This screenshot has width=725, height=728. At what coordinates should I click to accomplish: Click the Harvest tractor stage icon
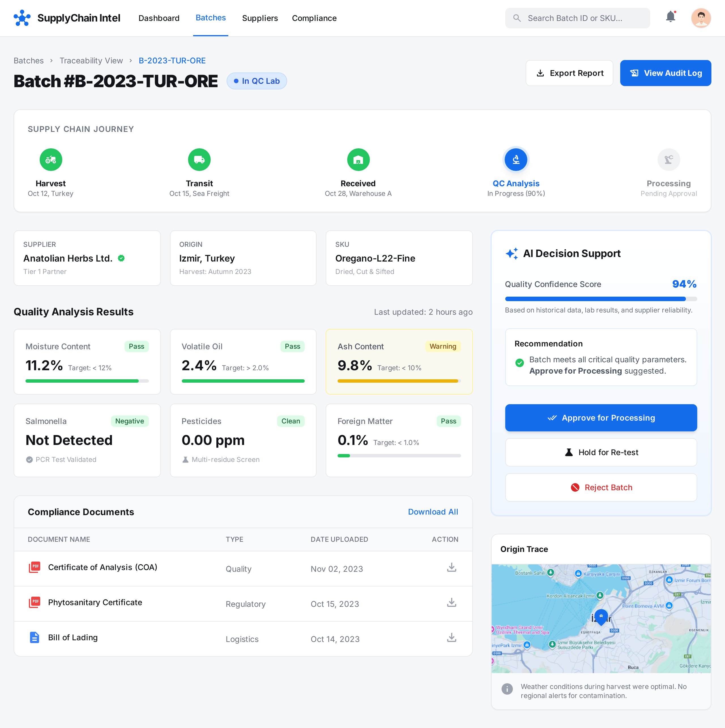(x=51, y=160)
